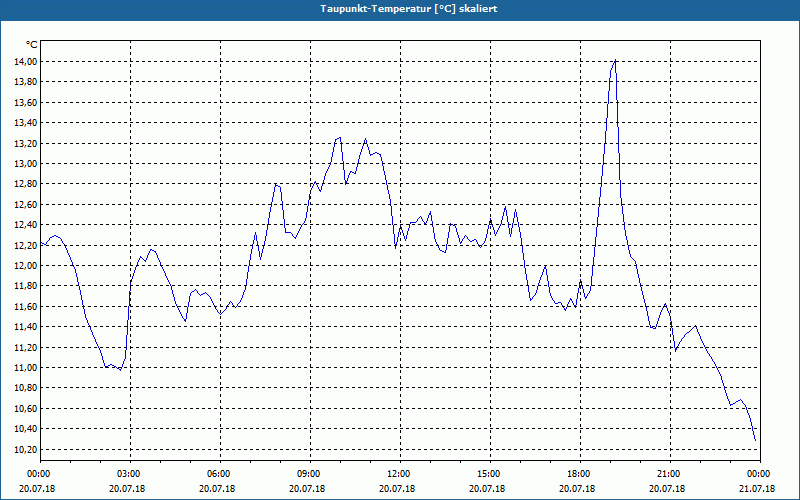Click the 21.07.18 date label
The width and height of the screenshot is (800, 500).
tap(757, 488)
